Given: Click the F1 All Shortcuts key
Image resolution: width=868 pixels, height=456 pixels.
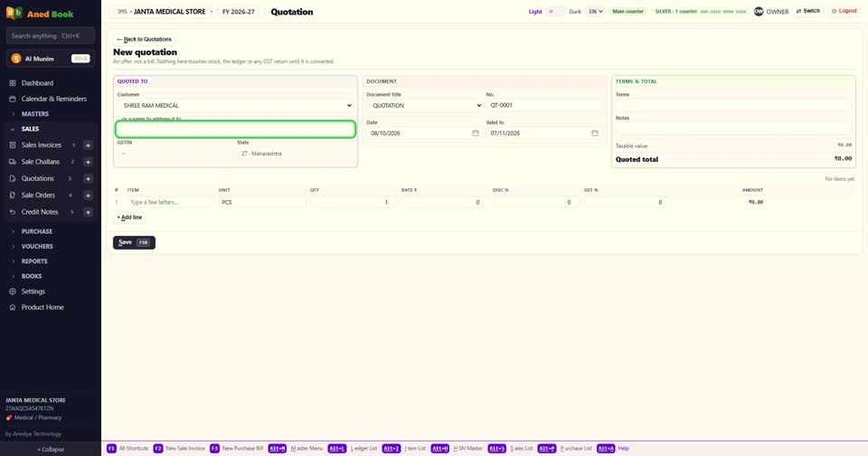Looking at the screenshot, I should [x=111, y=448].
